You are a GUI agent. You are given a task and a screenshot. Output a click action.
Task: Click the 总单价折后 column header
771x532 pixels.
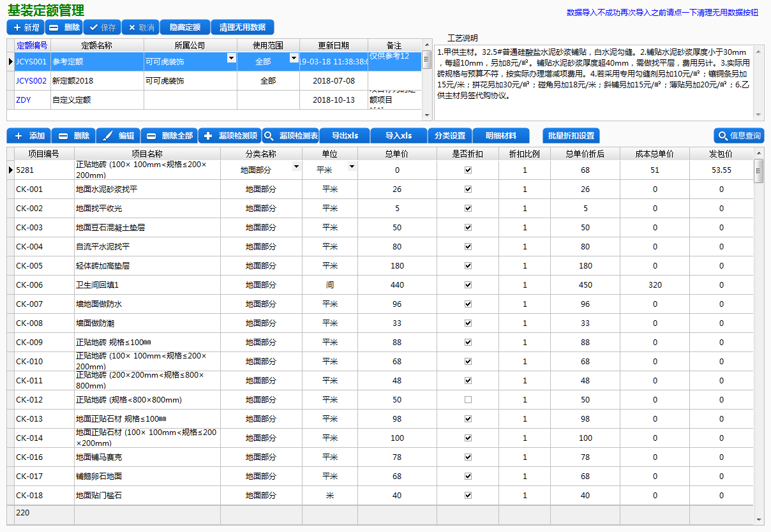coord(585,154)
